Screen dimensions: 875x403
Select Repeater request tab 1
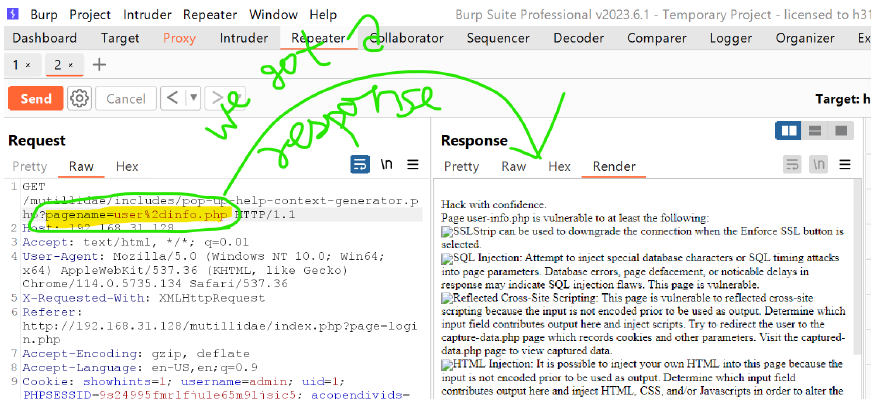16,65
